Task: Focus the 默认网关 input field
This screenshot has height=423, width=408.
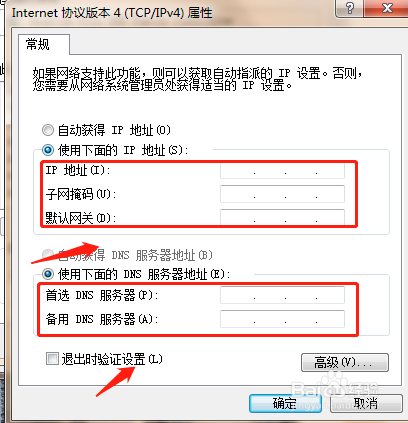Action: (x=282, y=217)
